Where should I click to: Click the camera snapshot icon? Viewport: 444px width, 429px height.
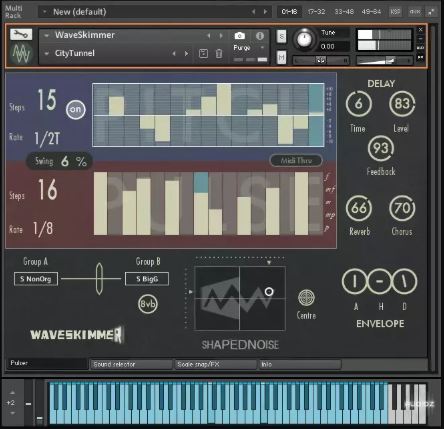(239, 35)
